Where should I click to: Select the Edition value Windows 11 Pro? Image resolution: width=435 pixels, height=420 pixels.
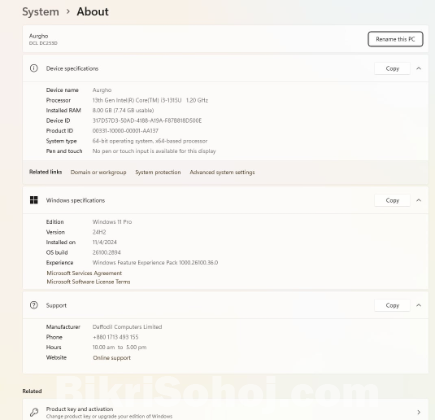[112, 222]
